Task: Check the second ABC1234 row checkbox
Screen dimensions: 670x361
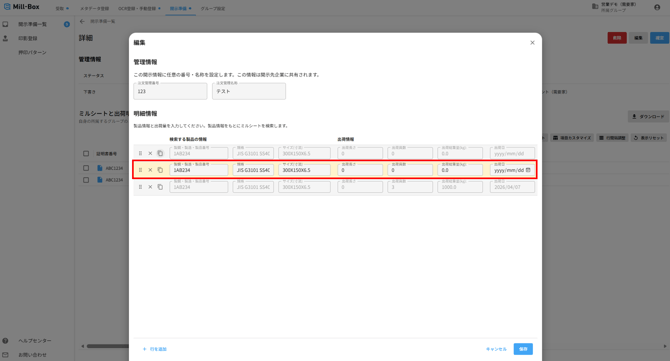Action: [x=86, y=180]
